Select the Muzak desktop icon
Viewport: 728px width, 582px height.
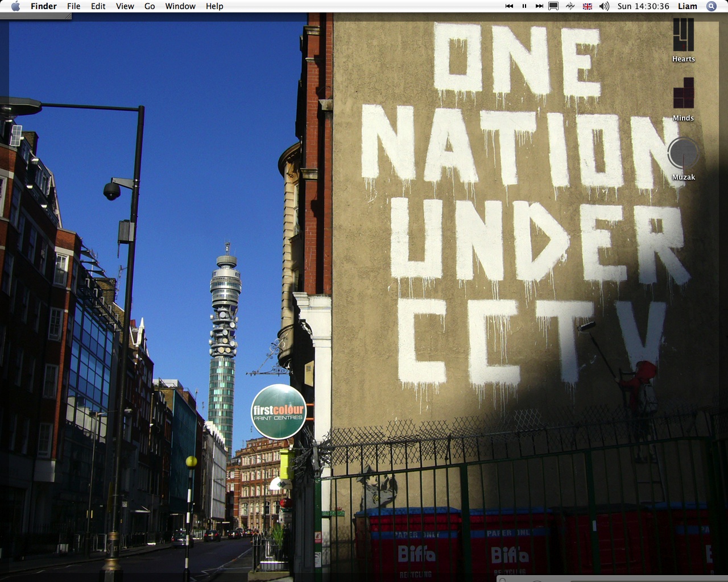(x=683, y=153)
